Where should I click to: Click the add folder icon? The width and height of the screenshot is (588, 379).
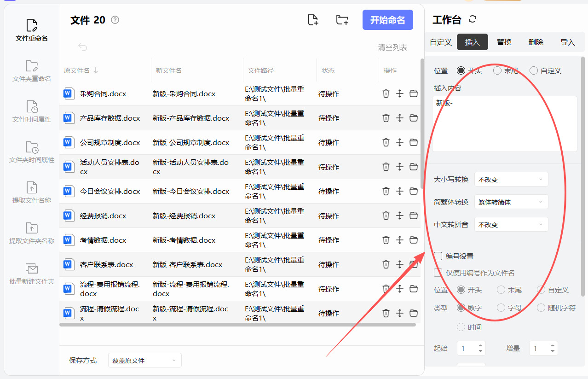pos(342,20)
